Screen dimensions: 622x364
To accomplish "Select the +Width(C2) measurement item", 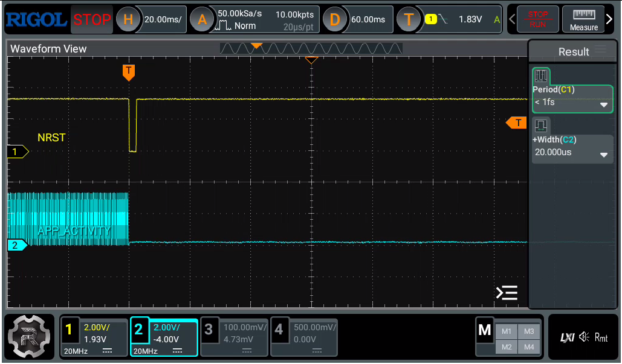I will coord(572,148).
